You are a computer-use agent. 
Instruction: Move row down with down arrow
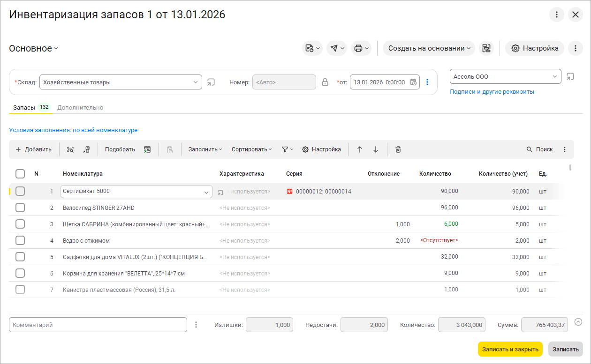[376, 149]
